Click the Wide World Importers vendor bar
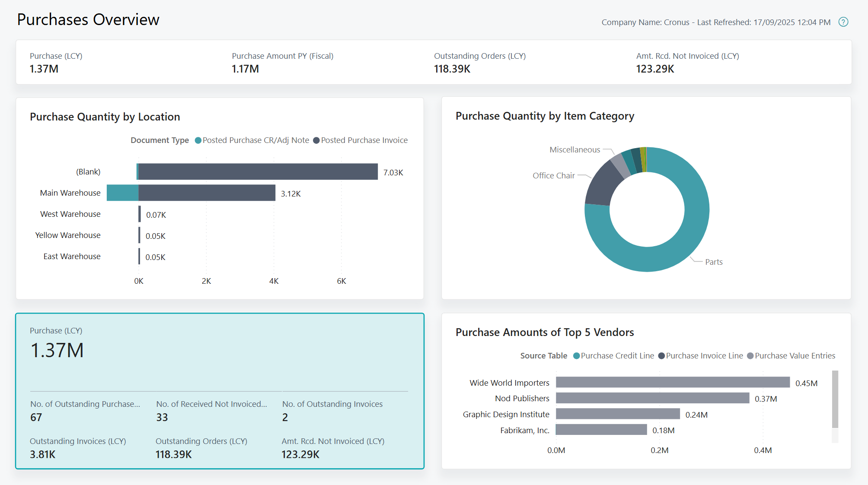Screen dimensions: 868x485 [x=672, y=383]
